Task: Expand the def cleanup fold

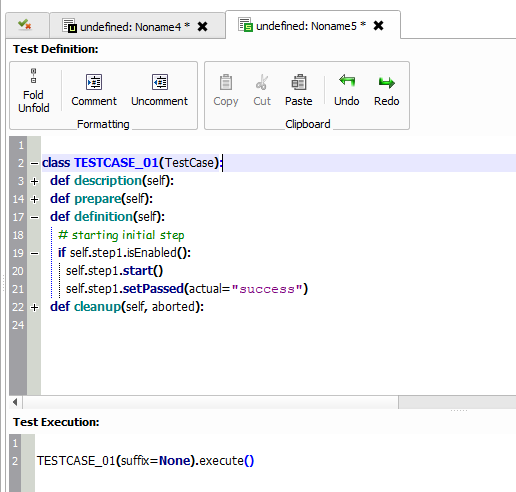Action: click(x=34, y=307)
